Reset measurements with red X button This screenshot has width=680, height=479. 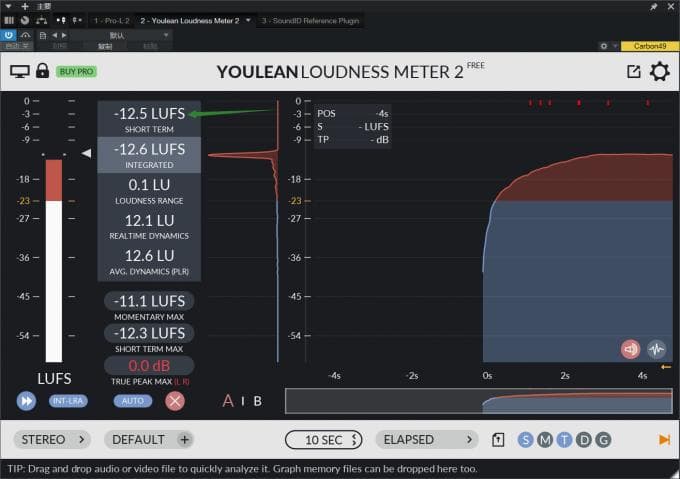pos(175,401)
